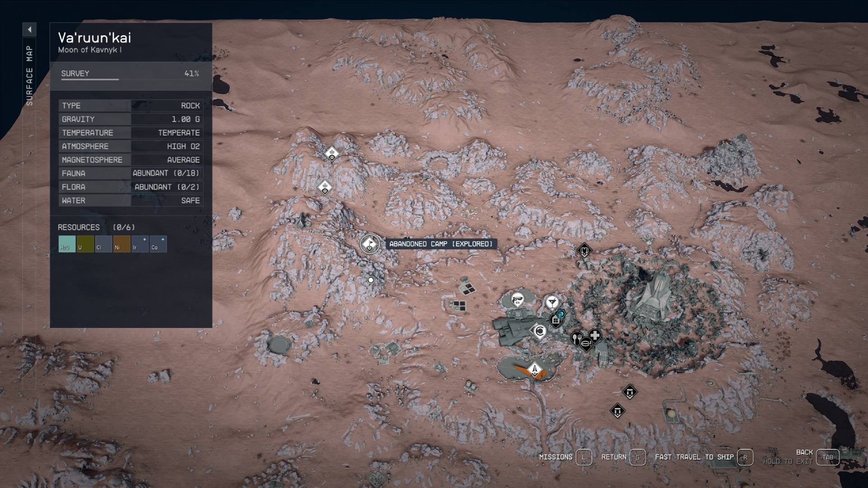Viewport: 868px width, 488px height.
Task: Click the Abandoned Camp (Explored) icon
Action: 370,243
